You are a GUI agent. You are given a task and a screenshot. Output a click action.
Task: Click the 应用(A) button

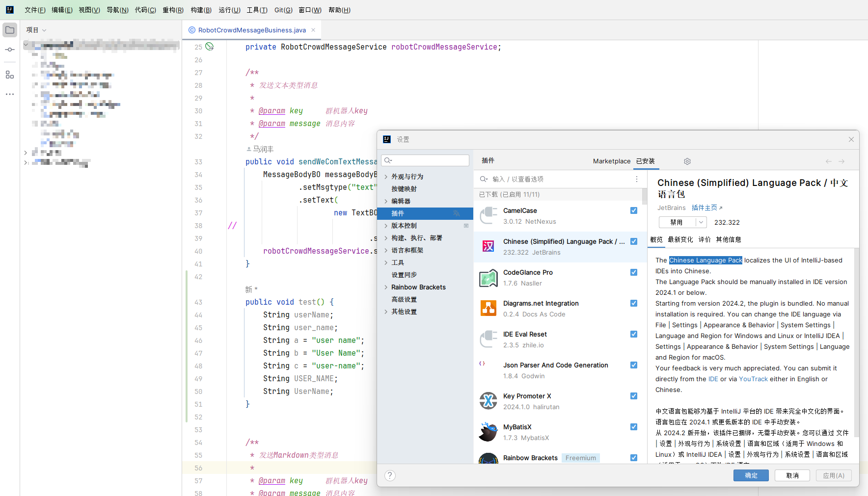coord(834,475)
